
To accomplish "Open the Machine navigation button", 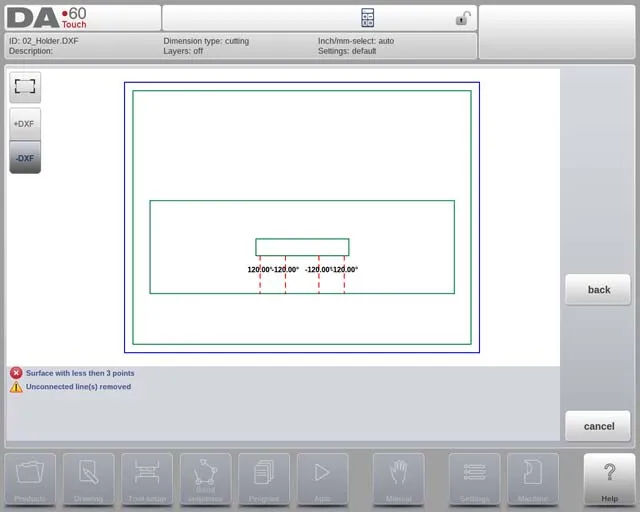I will click(533, 479).
